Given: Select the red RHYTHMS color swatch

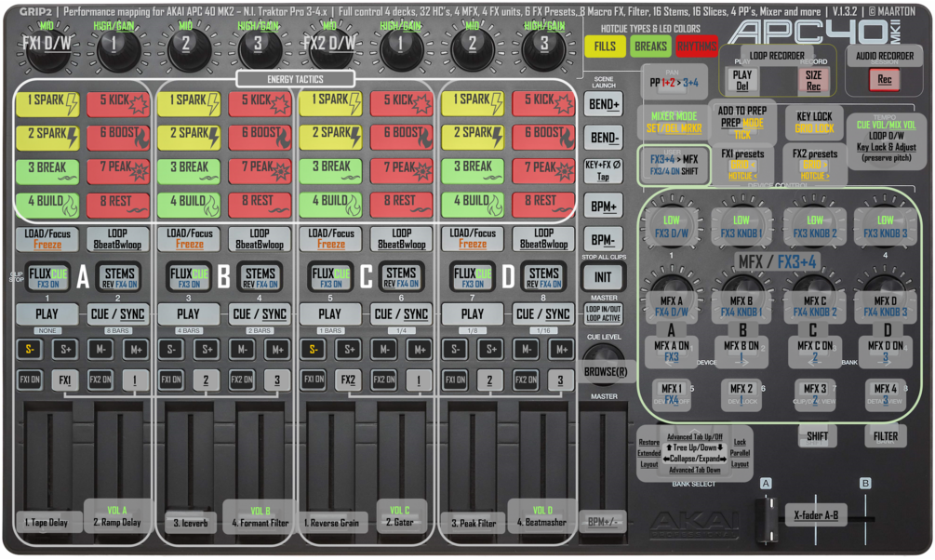Looking at the screenshot, I should (x=697, y=46).
